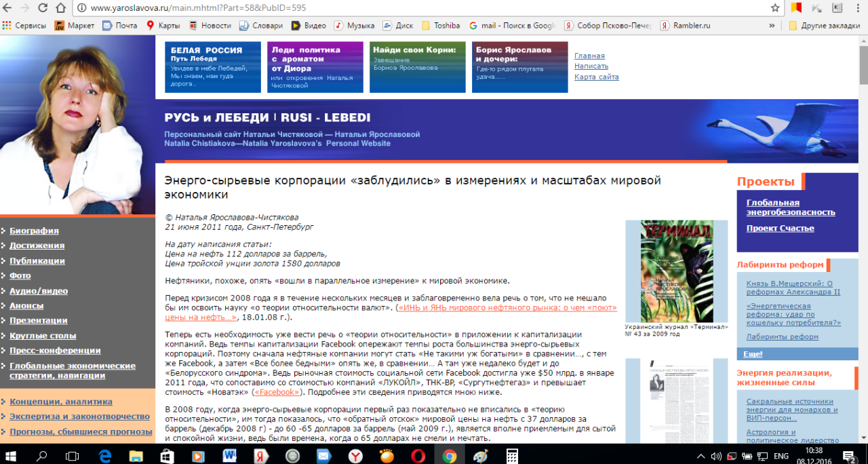Open the Терминал magazine cover thumbnail
Viewport: 868px width, 464px height.
676,271
